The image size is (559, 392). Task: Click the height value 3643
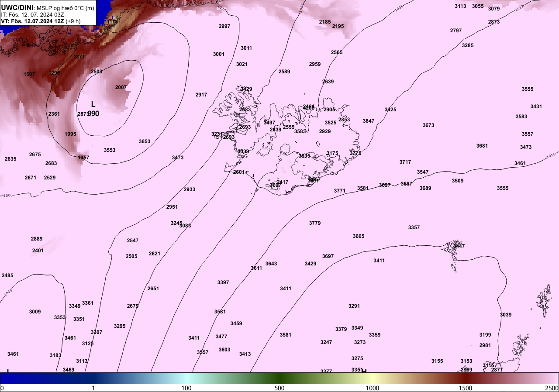click(x=271, y=264)
